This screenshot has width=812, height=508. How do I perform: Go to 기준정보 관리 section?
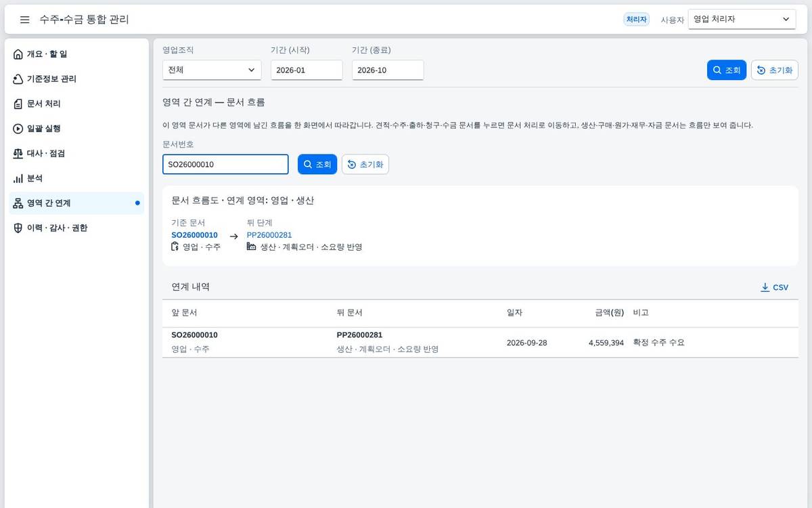(x=76, y=79)
